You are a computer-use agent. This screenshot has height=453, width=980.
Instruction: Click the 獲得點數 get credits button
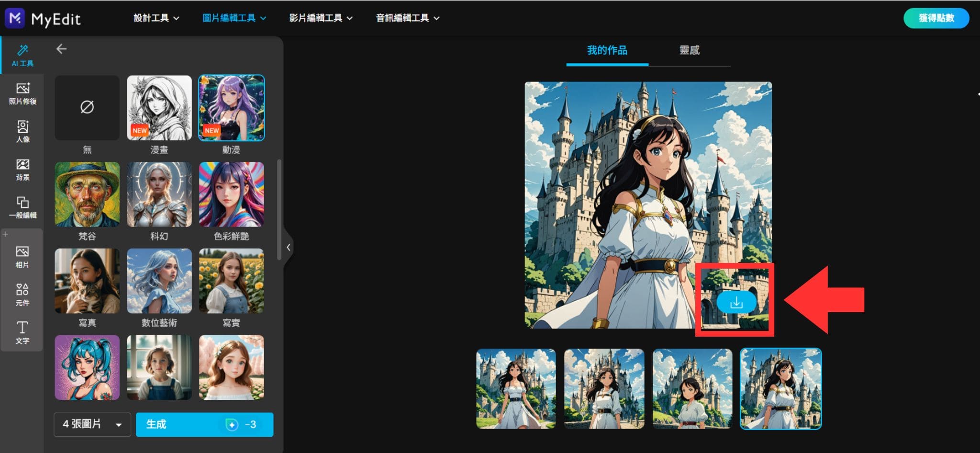click(936, 18)
